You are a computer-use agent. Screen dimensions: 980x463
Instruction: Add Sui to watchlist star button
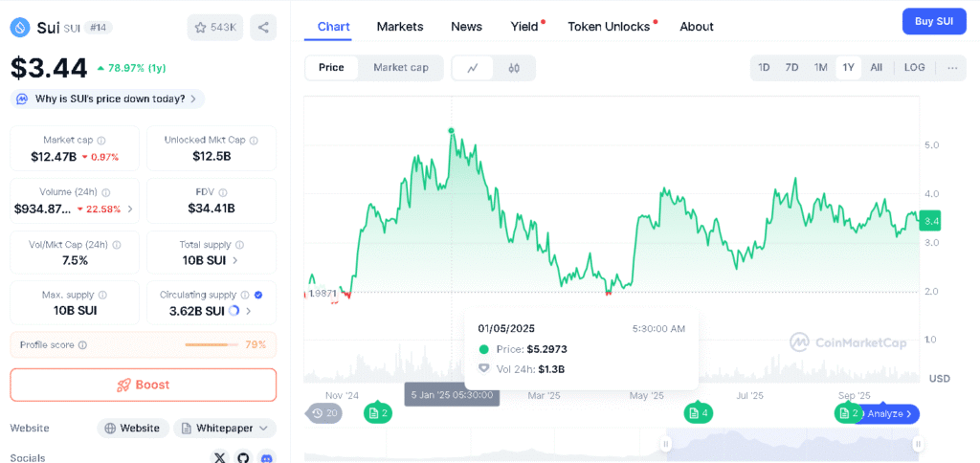(215, 28)
